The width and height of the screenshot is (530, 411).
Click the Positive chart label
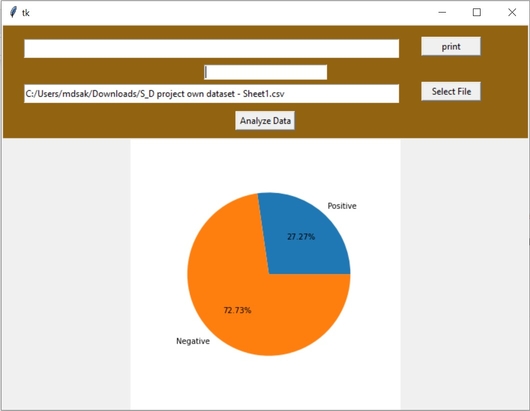[x=342, y=206]
